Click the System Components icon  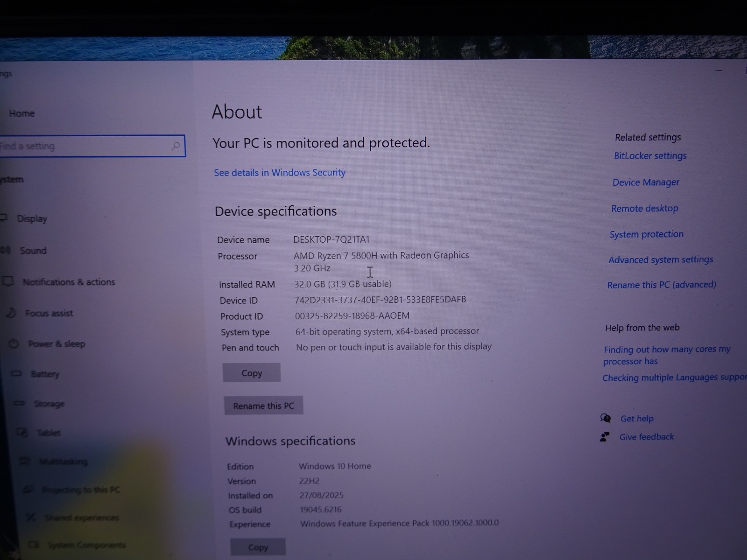pos(34,545)
